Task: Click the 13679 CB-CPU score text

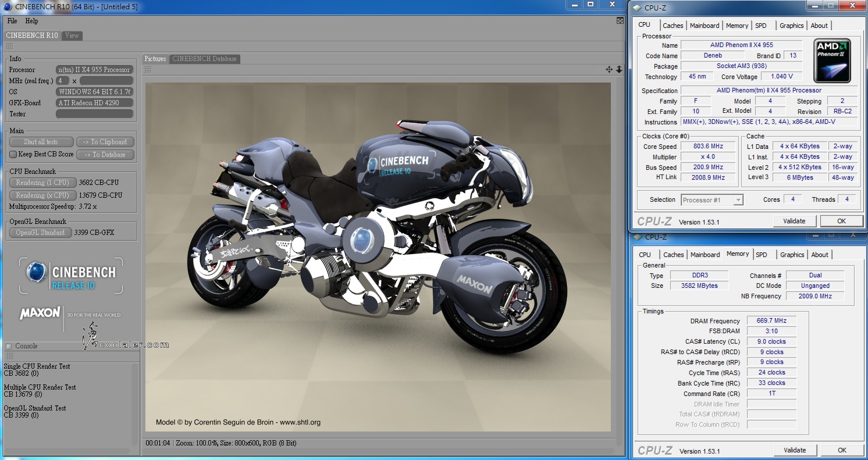Action: pos(101,195)
